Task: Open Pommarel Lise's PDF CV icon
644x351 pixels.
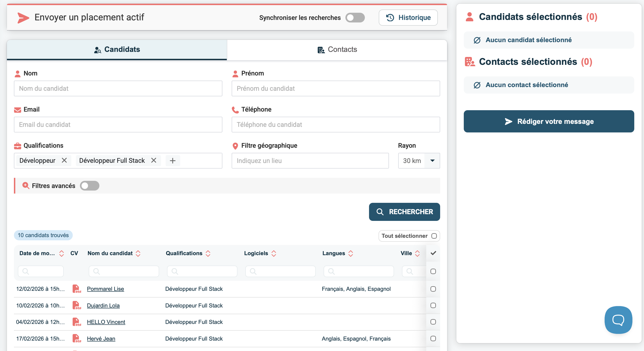Action: click(x=76, y=288)
